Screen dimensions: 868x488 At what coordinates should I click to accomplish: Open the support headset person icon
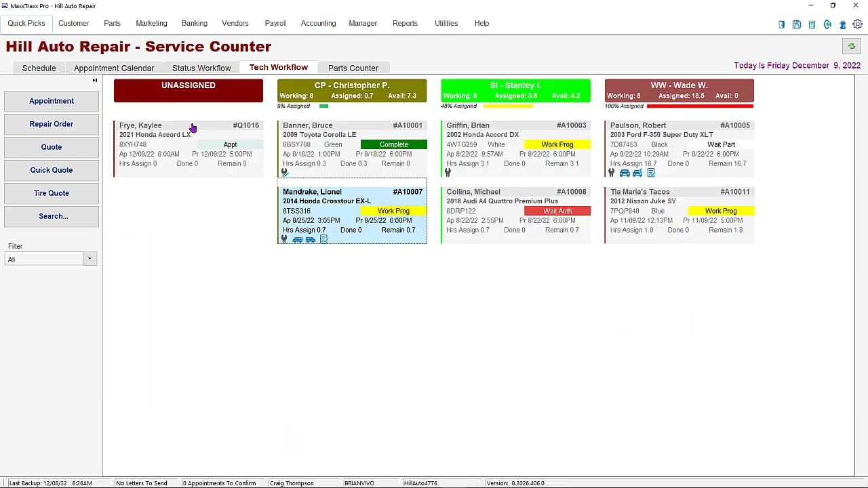coord(843,24)
